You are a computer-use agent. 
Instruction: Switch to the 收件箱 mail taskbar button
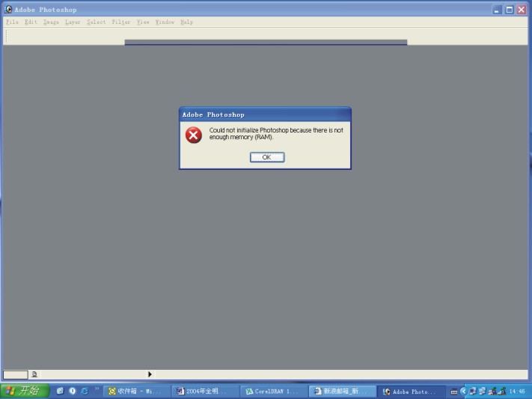click(x=135, y=391)
